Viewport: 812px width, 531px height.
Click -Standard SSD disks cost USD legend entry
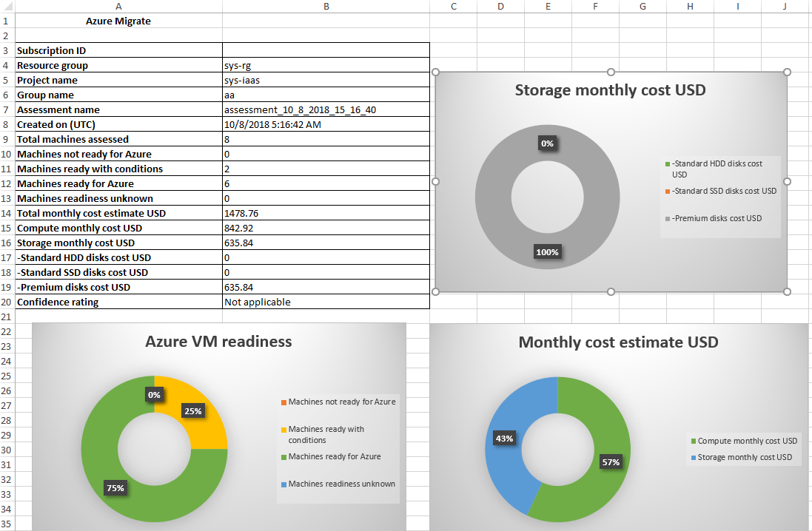pyautogui.click(x=721, y=191)
